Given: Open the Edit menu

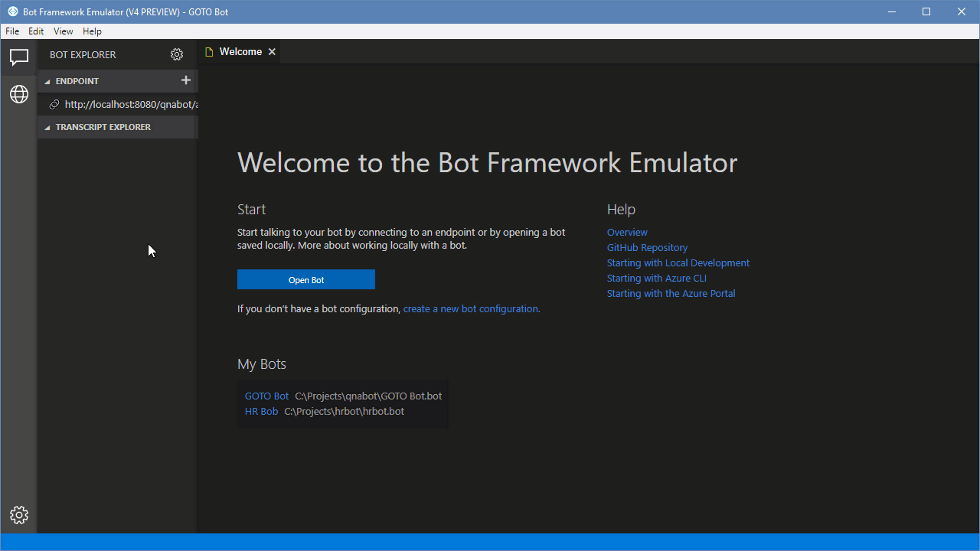Looking at the screenshot, I should click(36, 31).
